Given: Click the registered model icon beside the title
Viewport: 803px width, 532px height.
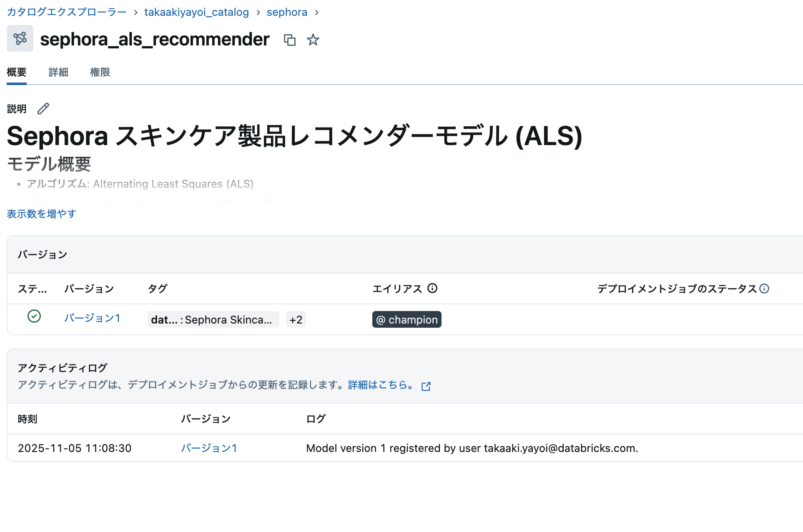Looking at the screenshot, I should click(20, 38).
